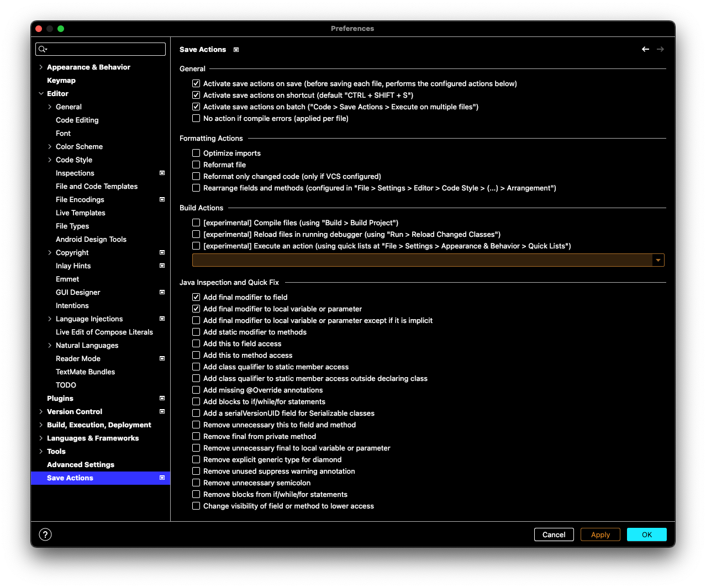This screenshot has width=706, height=588.
Task: Click the icon beside Save Actions header
Action: click(x=236, y=50)
